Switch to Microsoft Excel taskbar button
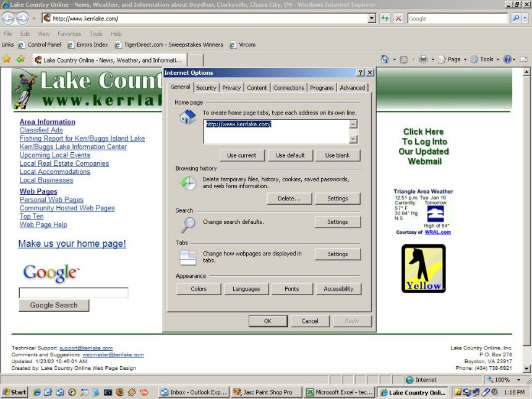 tap(339, 392)
